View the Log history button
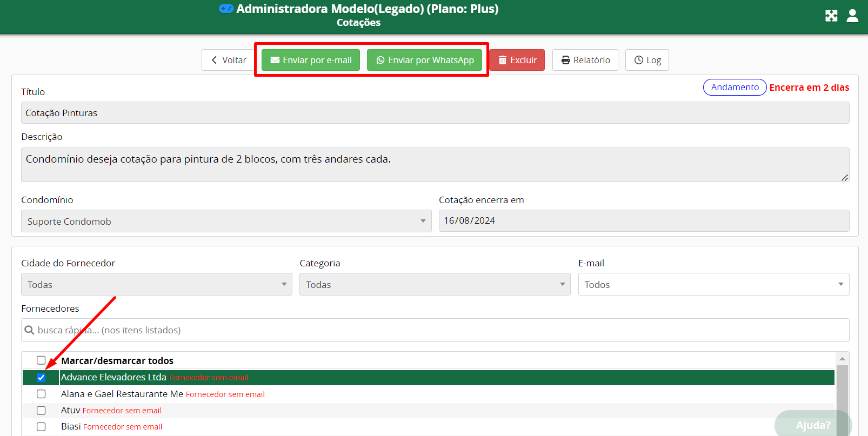The image size is (868, 436). point(647,60)
